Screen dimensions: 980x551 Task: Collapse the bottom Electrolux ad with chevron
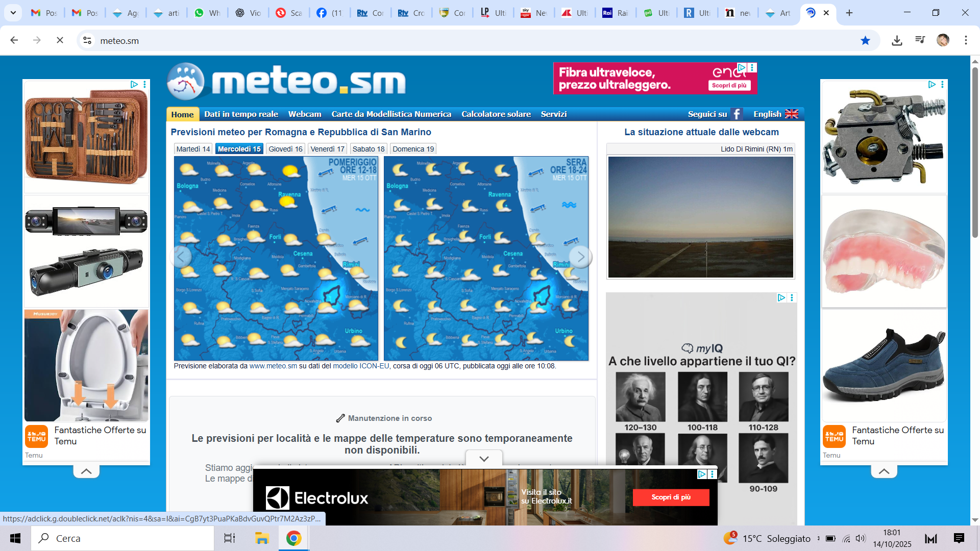pyautogui.click(x=484, y=459)
